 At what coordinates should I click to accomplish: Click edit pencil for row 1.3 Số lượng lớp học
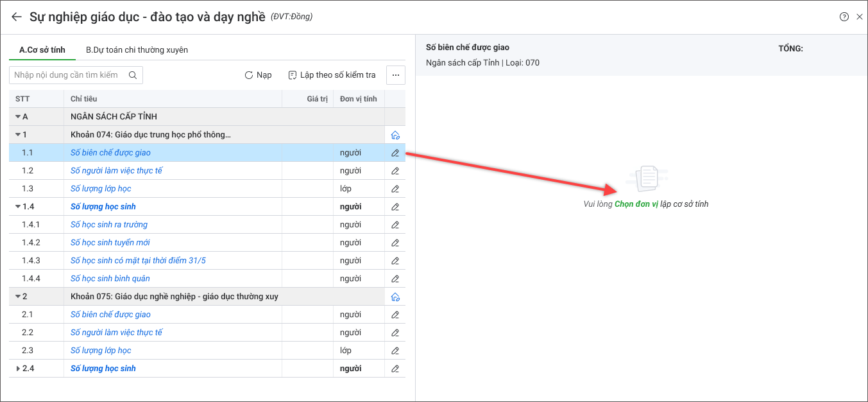[395, 189]
